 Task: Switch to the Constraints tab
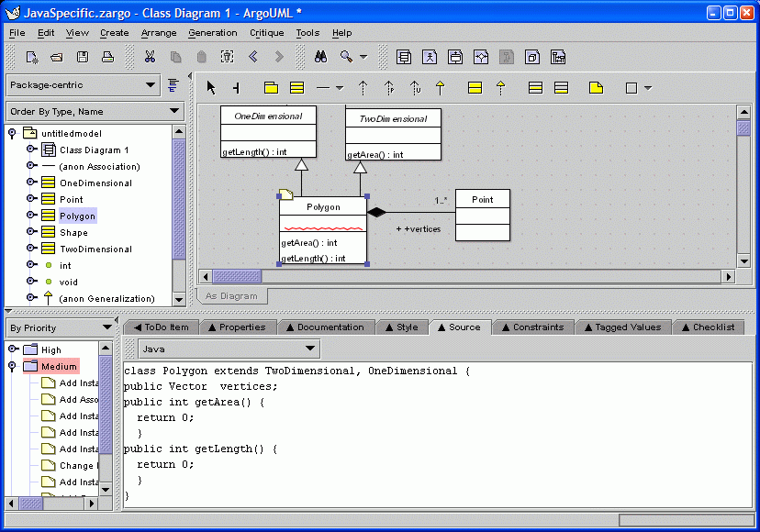pyautogui.click(x=532, y=327)
